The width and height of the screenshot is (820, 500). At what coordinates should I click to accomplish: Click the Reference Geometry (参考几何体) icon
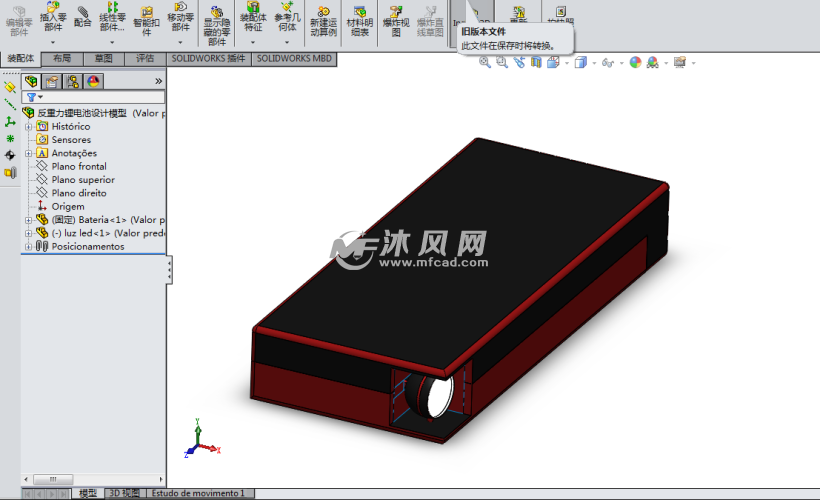tap(287, 7)
